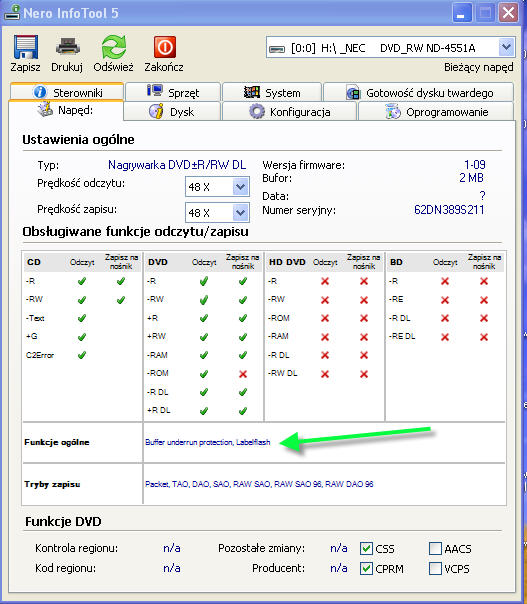
Task: Click the CD C2Error read checkmark
Action: (x=82, y=355)
